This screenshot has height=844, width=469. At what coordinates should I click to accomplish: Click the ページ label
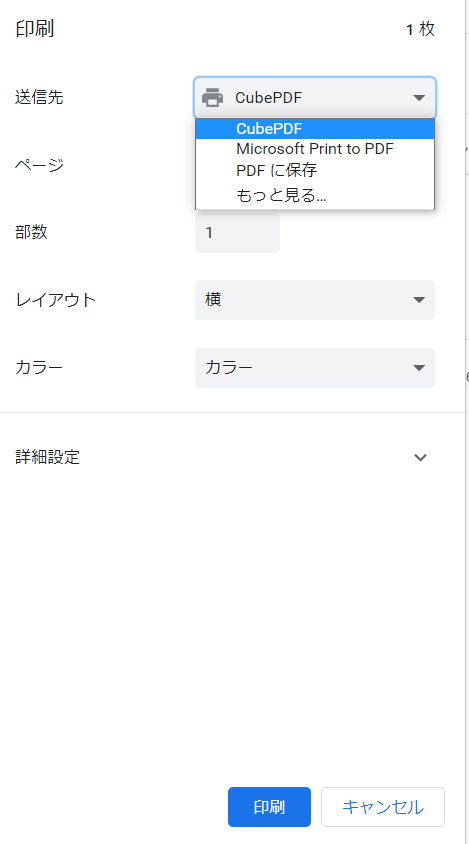pos(39,165)
